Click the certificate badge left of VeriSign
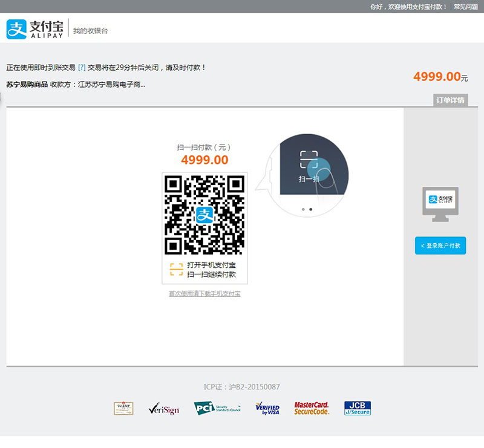Viewport: 484px width, 448px height. (123, 409)
